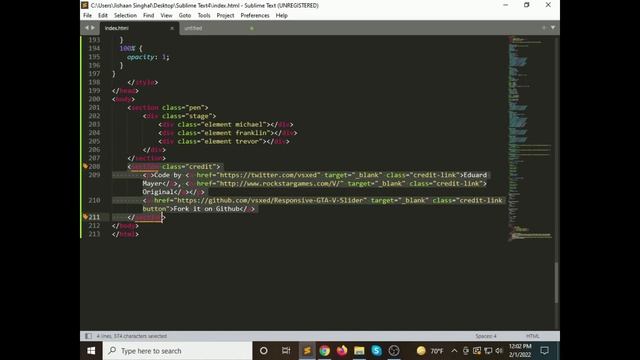Open the Selection menu
This screenshot has width=640, height=360.
tap(125, 16)
